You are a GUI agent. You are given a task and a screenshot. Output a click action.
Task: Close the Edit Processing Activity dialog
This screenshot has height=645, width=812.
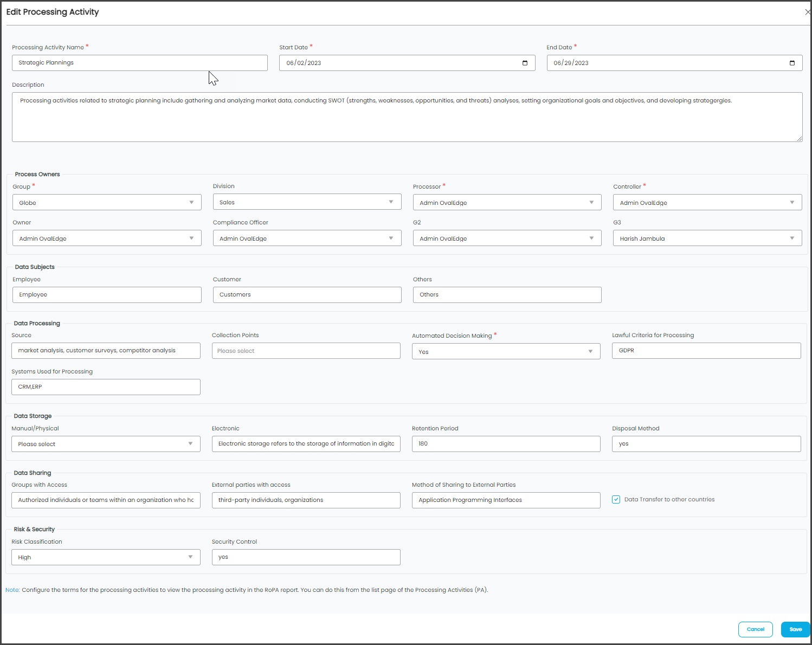click(x=807, y=12)
